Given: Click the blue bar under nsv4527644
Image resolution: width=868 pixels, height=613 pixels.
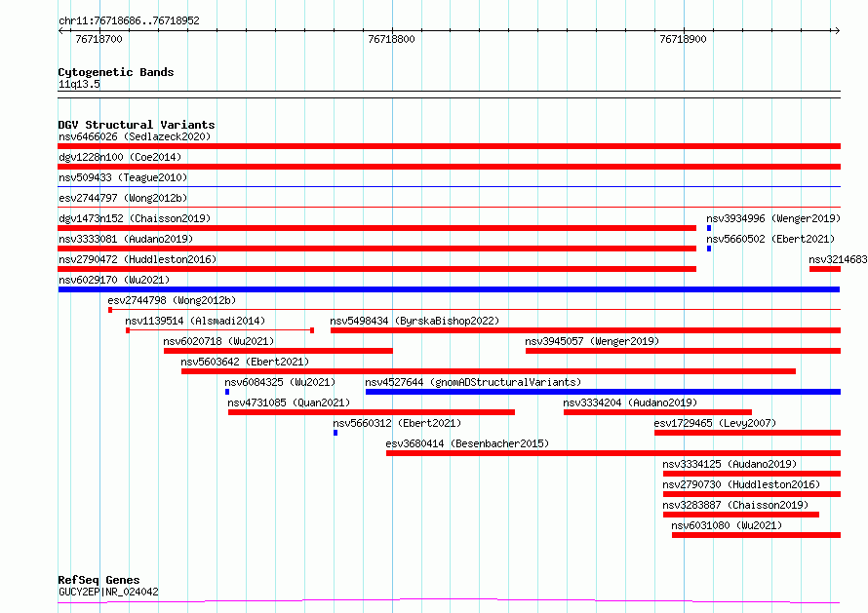Looking at the screenshot, I should (x=603, y=392).
